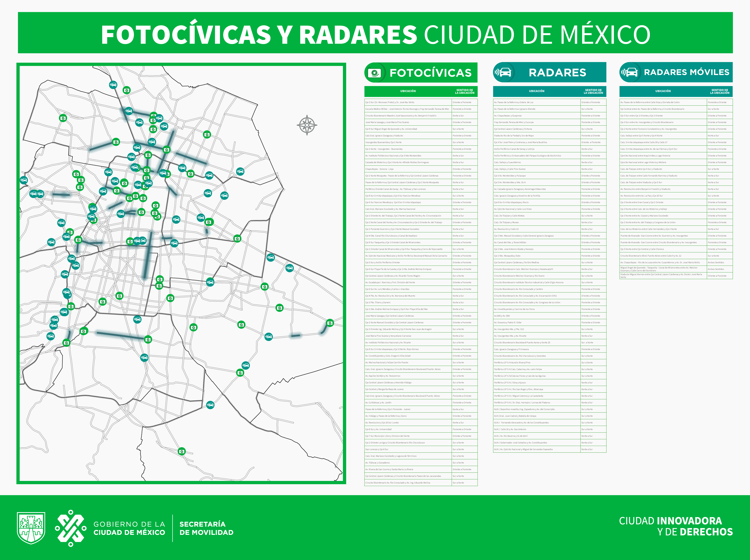This screenshot has width=750, height=560.
Task: Click UBICACIÓN header in the Fotocívicas table
Action: coord(408,91)
